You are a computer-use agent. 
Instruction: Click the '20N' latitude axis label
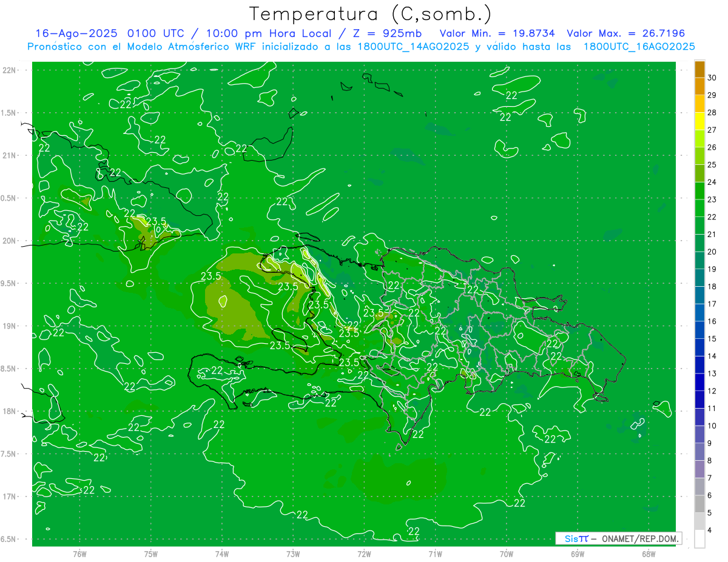pos(10,241)
